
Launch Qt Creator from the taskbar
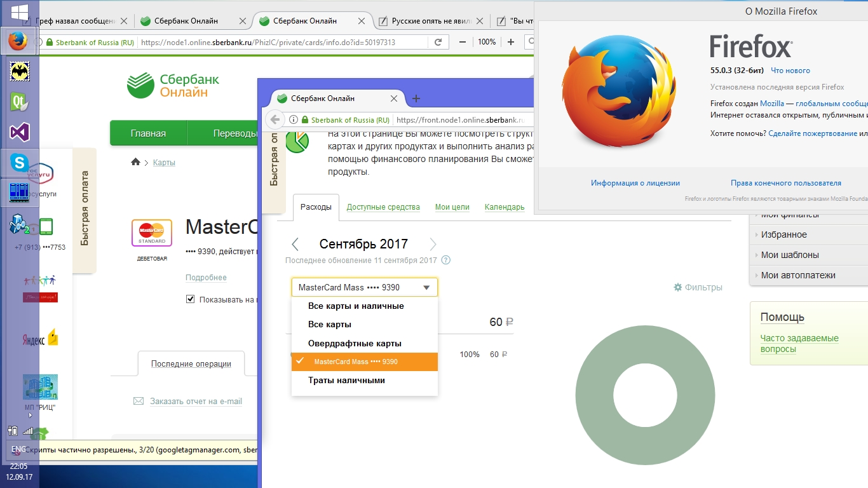[x=20, y=102]
